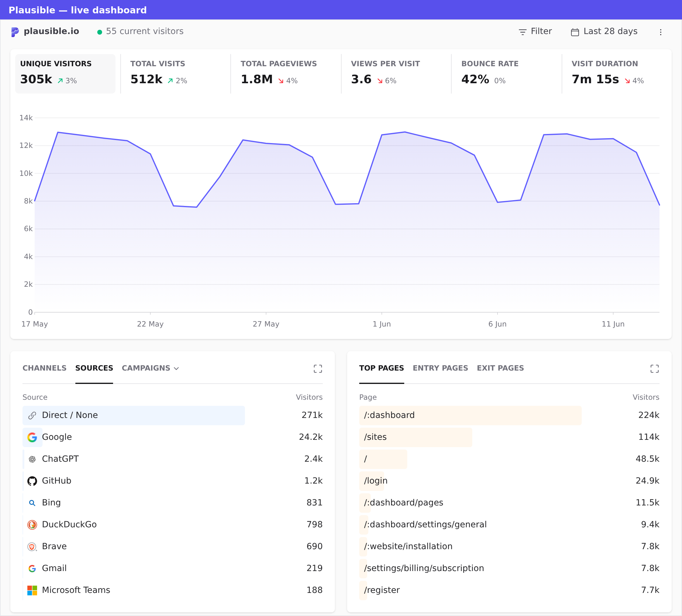Click the red down arrow for Visit Duration
This screenshot has width=682, height=616.
click(627, 81)
